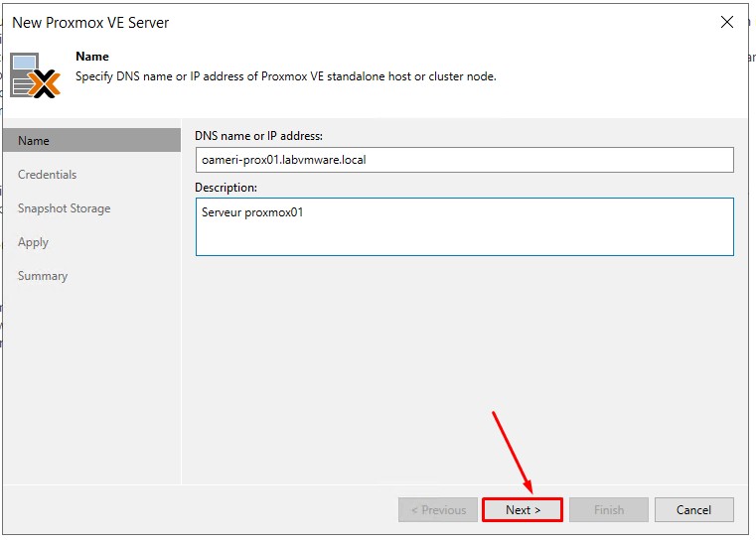This screenshot has width=756, height=543.
Task: Click the "DNS name or IP address:" label
Action: pyautogui.click(x=258, y=136)
